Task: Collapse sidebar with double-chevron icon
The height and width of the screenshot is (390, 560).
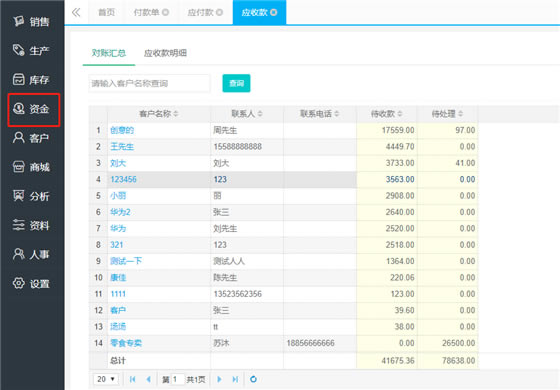Action: point(76,12)
